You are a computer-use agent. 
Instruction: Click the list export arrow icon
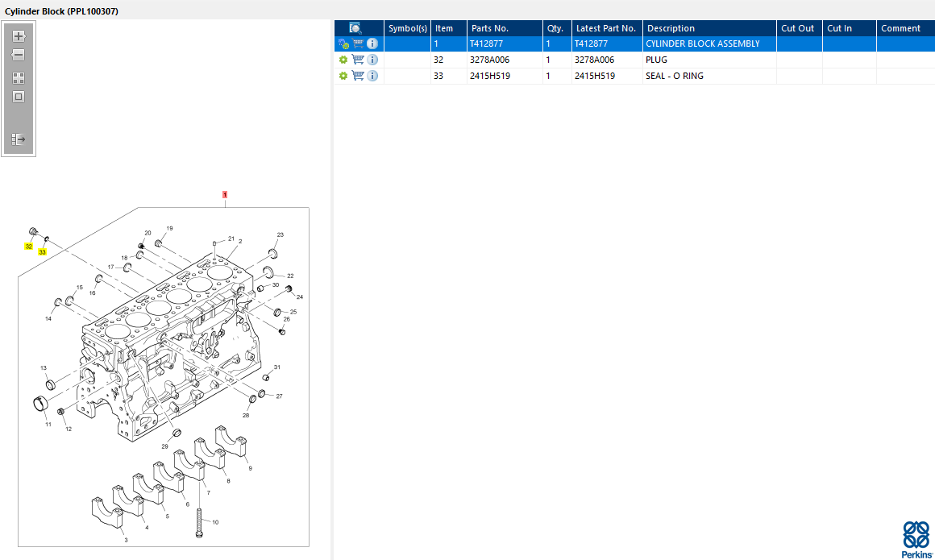coord(19,139)
